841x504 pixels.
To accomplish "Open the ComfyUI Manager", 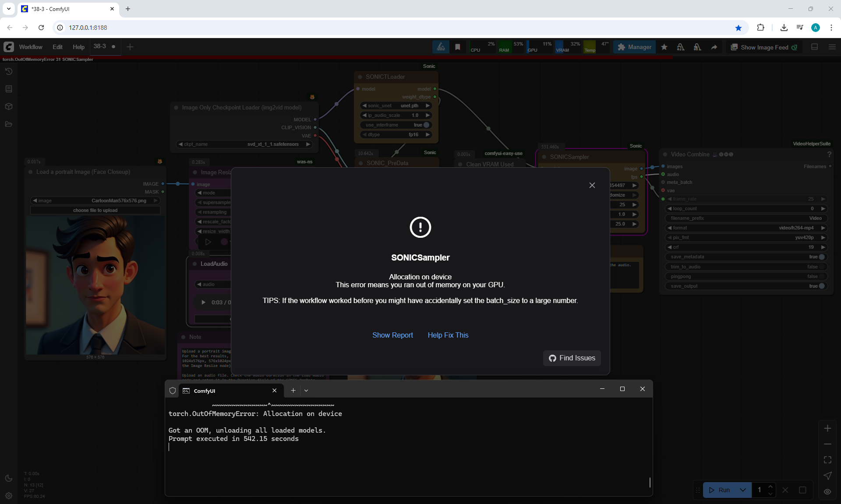I will 634,47.
